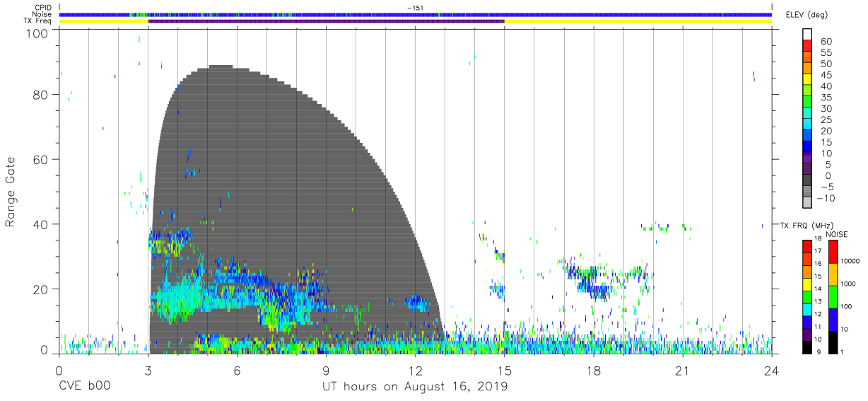Image resolution: width=868 pixels, height=401 pixels.
Task: Click the CPID label at top left
Action: [42, 7]
